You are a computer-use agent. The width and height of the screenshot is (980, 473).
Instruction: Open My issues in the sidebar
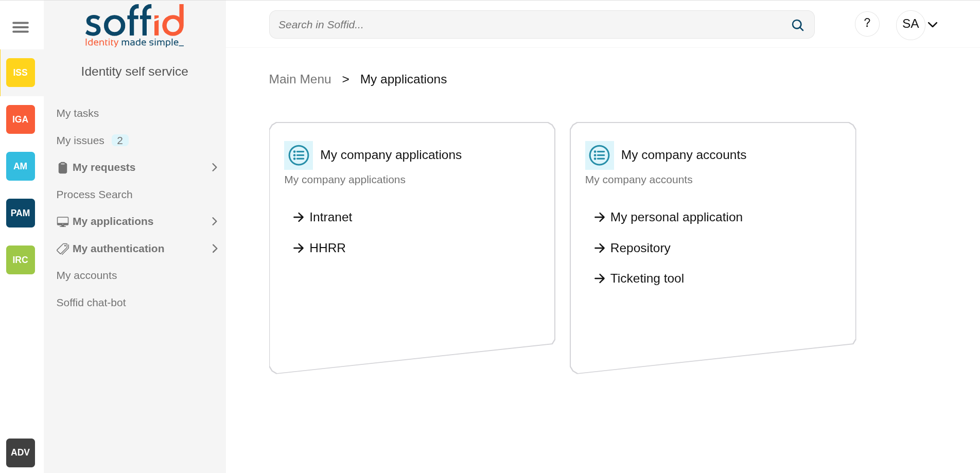tap(80, 141)
